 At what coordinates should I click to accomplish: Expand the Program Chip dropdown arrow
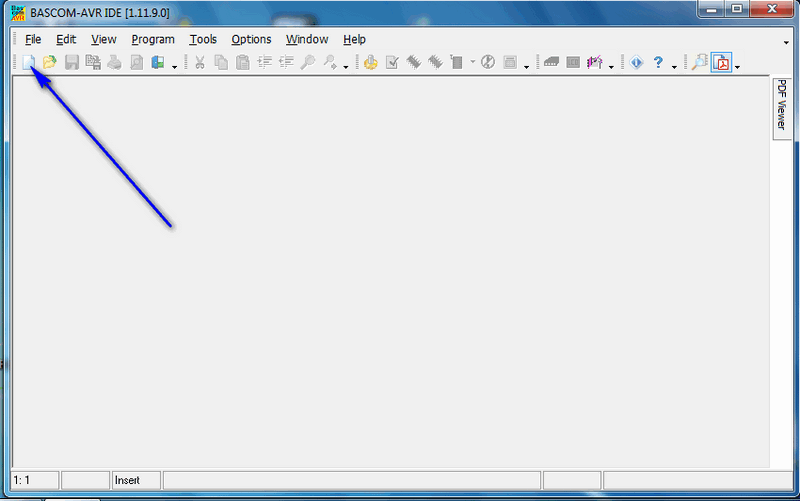pyautogui.click(x=472, y=62)
